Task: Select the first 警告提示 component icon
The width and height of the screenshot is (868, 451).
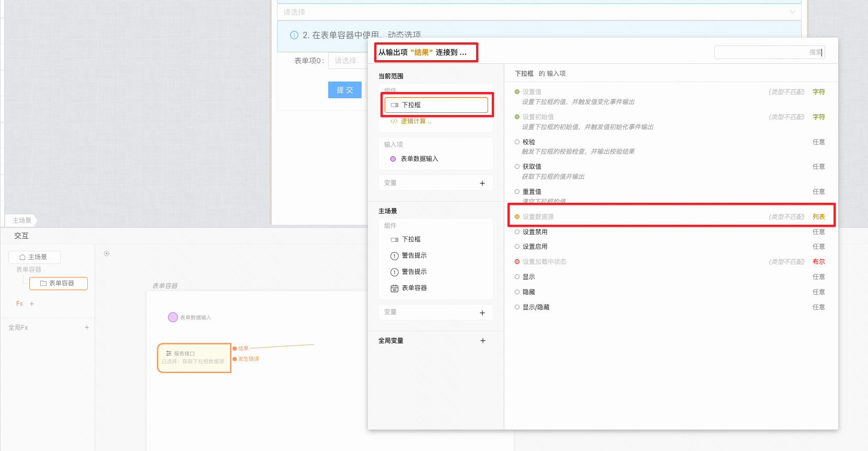Action: click(395, 256)
